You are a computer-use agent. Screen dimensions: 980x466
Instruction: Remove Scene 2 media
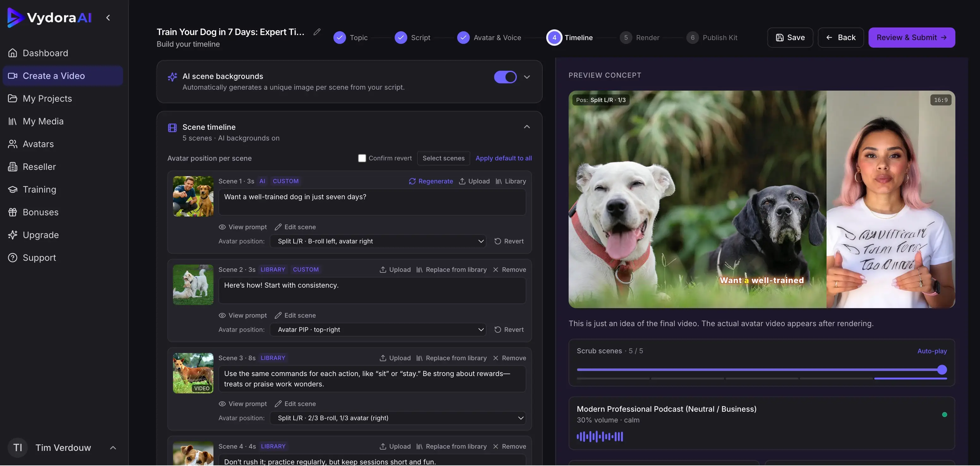pyautogui.click(x=509, y=270)
